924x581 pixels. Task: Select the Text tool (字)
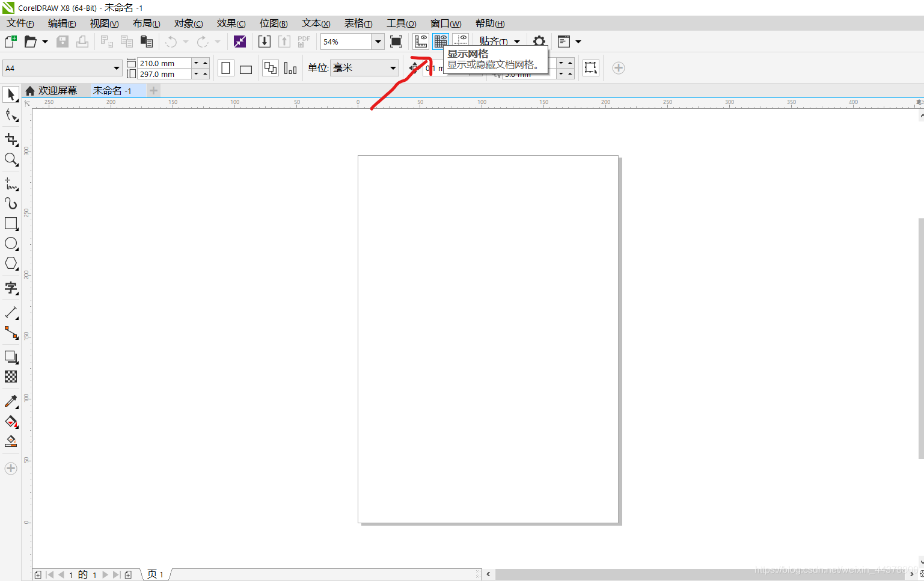coord(11,288)
